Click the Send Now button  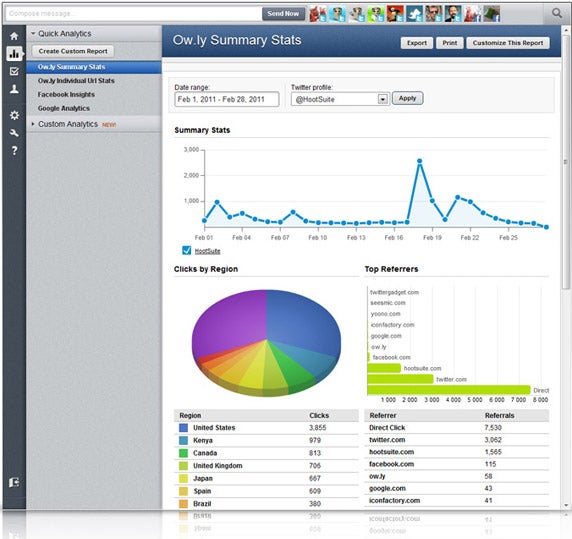283,13
